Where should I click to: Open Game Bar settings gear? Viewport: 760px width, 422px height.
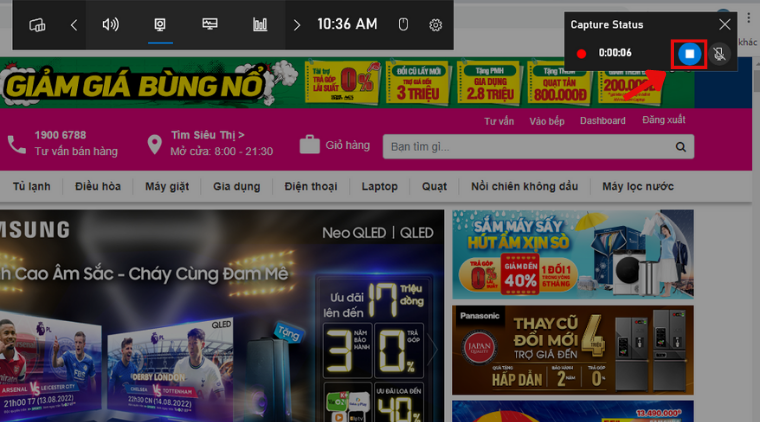pyautogui.click(x=435, y=25)
